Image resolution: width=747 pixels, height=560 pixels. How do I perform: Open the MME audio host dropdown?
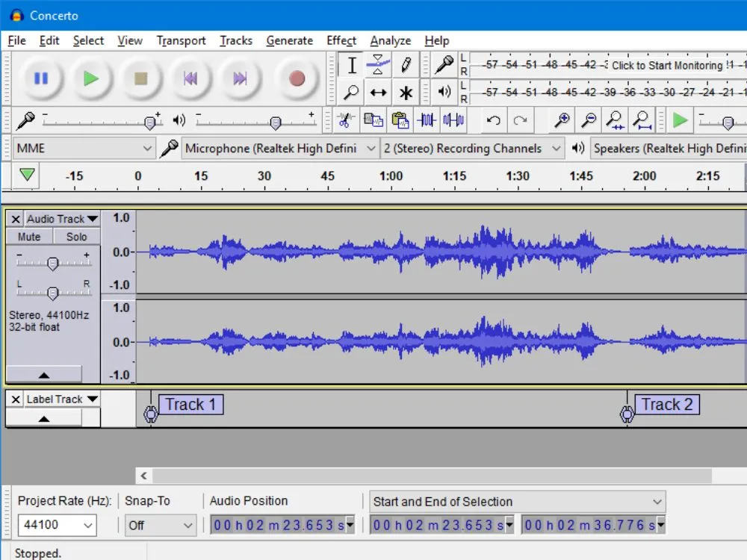(x=82, y=148)
